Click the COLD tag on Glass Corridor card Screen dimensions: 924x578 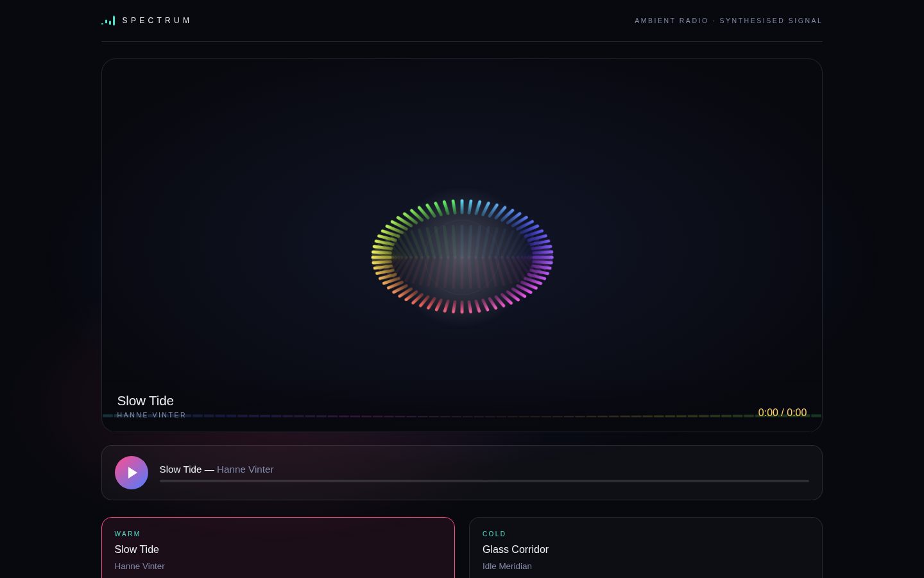coord(494,534)
